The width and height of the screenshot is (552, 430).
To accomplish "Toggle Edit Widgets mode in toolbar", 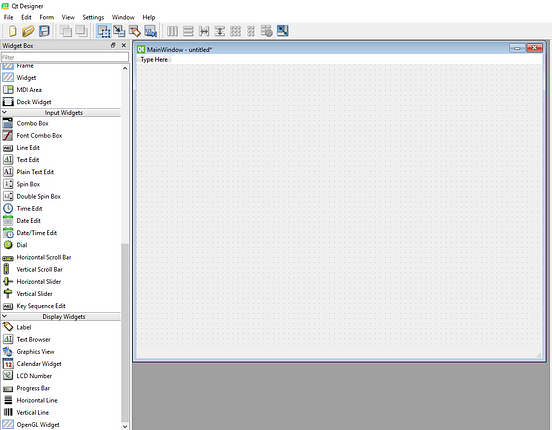I will tap(104, 31).
